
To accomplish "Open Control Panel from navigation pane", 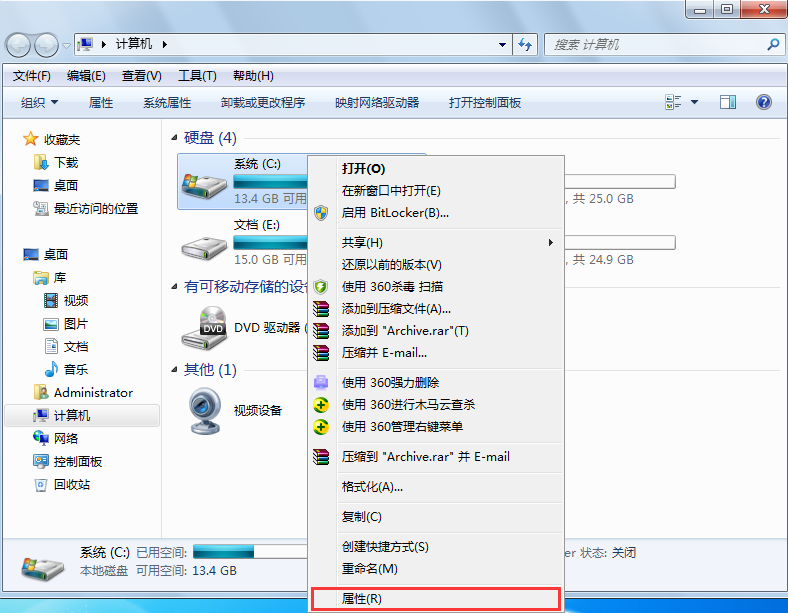I will click(78, 461).
